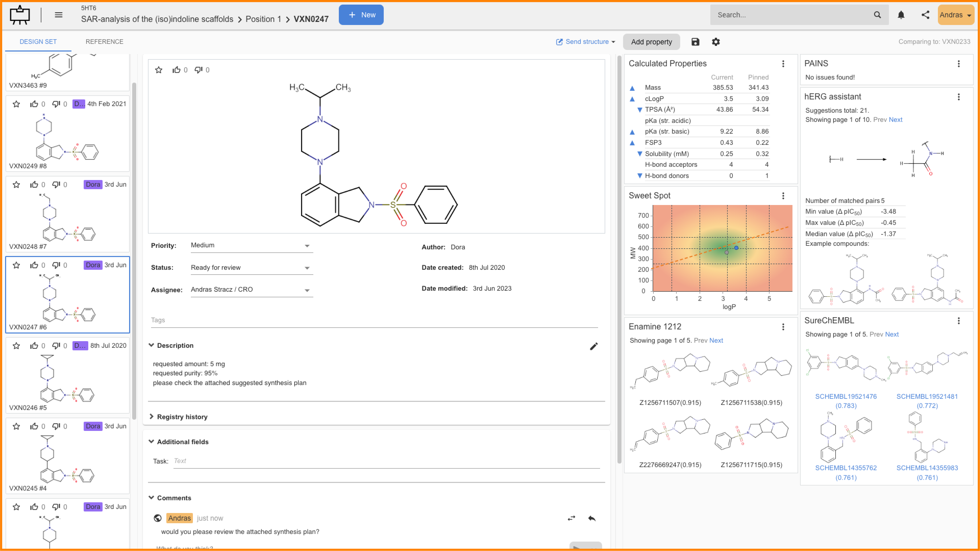Open the notifications bell

[x=901, y=15]
